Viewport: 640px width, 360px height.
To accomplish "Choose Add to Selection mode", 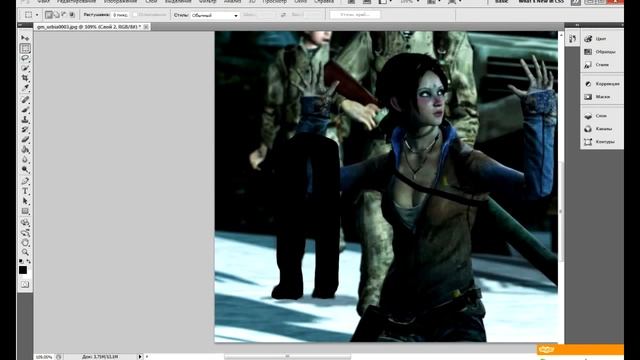I will click(x=57, y=15).
